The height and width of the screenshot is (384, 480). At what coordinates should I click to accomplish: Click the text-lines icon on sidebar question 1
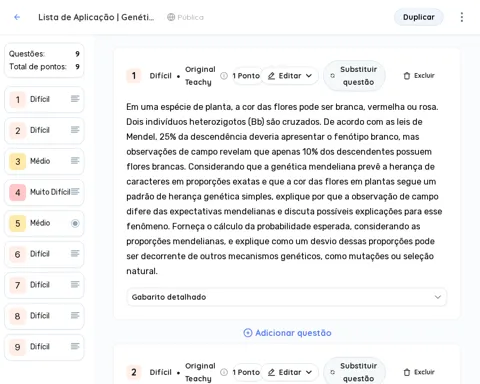click(x=75, y=99)
